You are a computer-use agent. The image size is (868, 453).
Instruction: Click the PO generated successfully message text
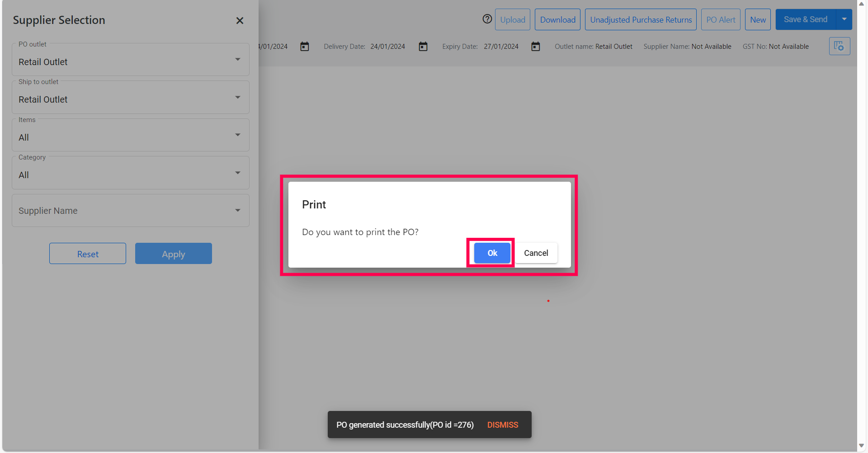tap(405, 425)
